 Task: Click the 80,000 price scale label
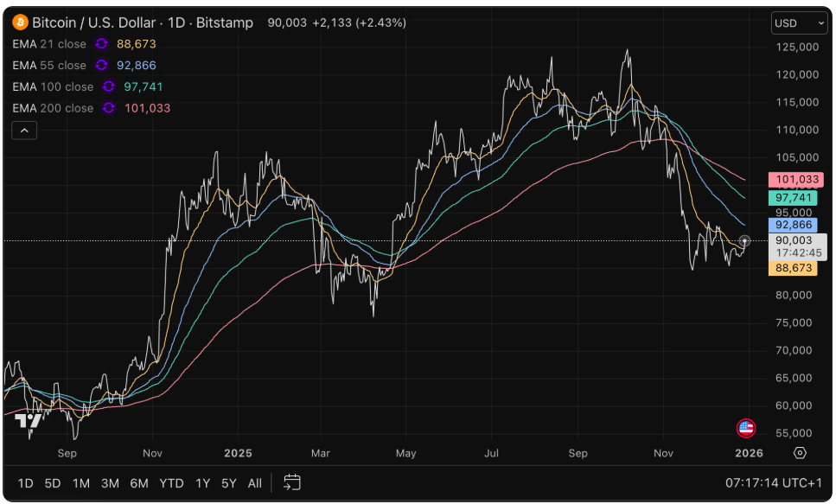794,295
